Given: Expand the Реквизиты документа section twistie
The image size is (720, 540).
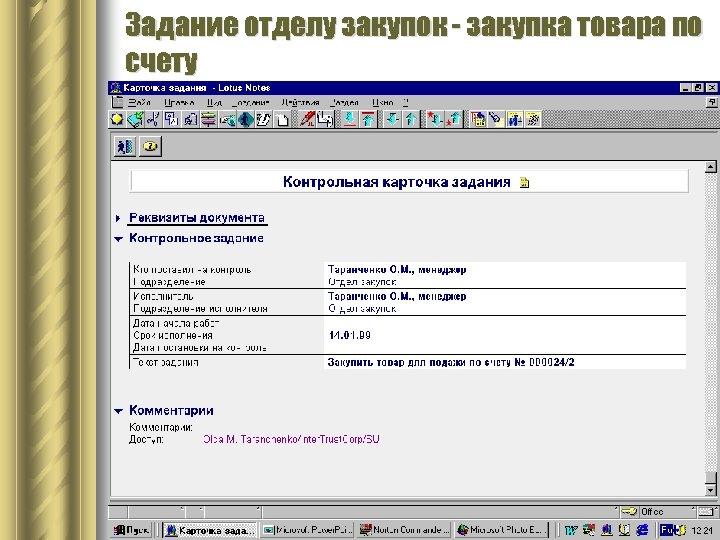Looking at the screenshot, I should [118, 218].
